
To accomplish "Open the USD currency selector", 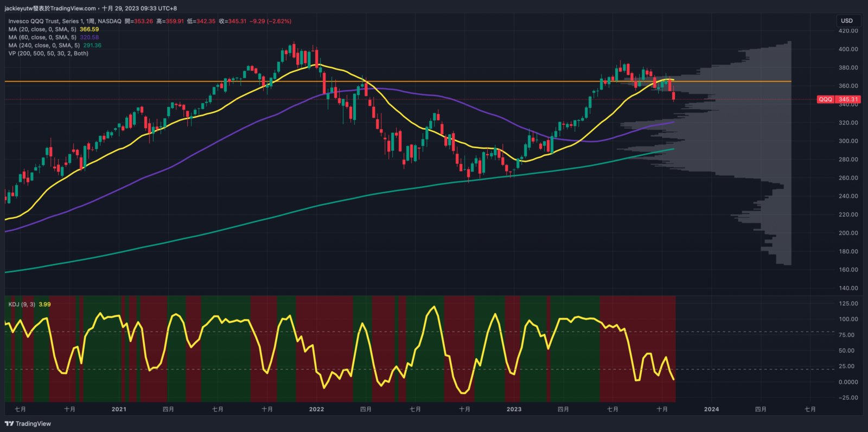I will (x=847, y=21).
